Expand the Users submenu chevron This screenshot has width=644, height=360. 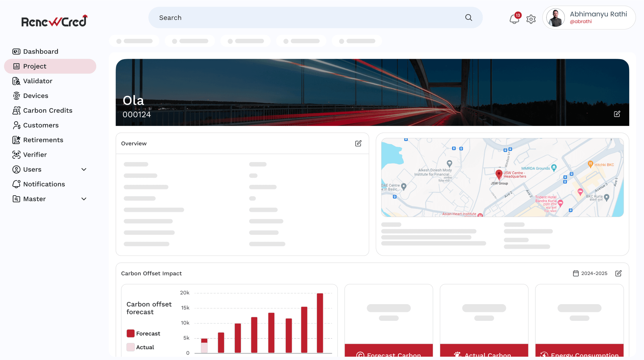84,169
